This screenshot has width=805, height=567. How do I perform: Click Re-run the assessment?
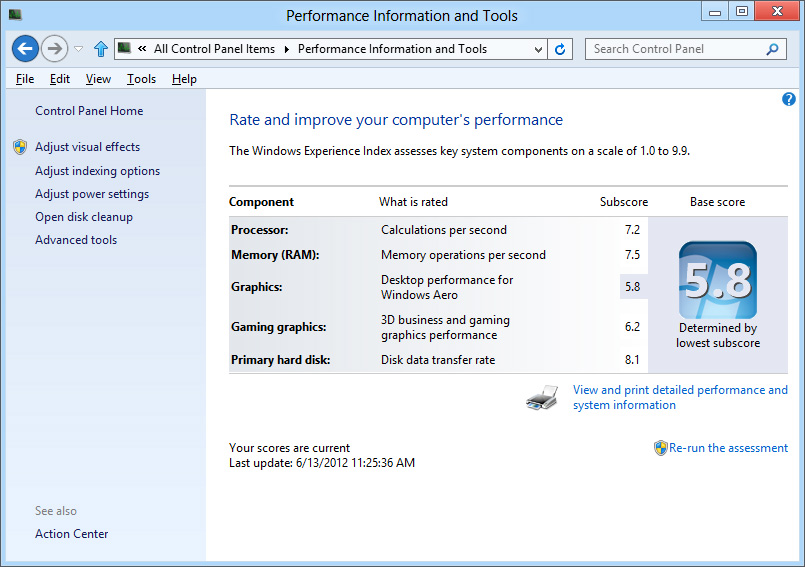(x=728, y=448)
